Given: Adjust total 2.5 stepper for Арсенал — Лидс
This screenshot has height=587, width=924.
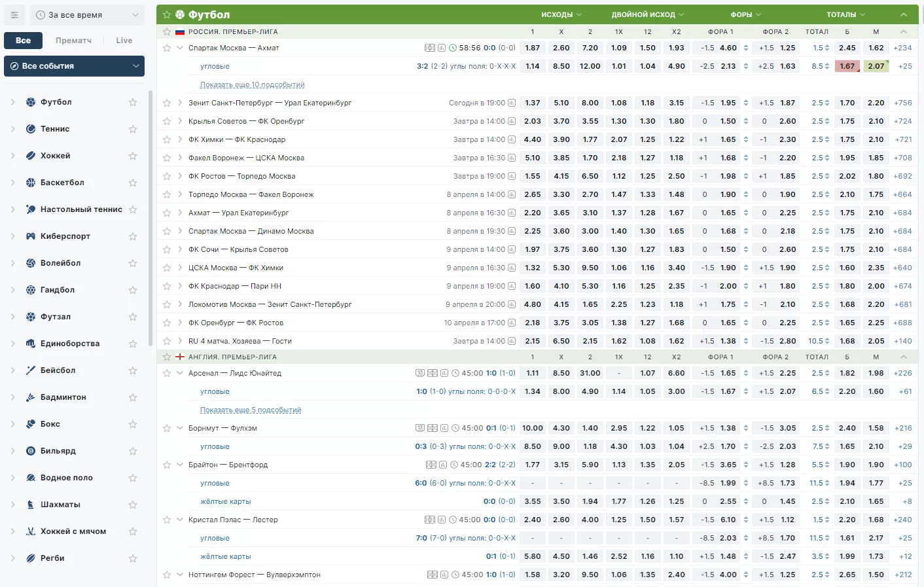Looking at the screenshot, I should pos(827,373).
